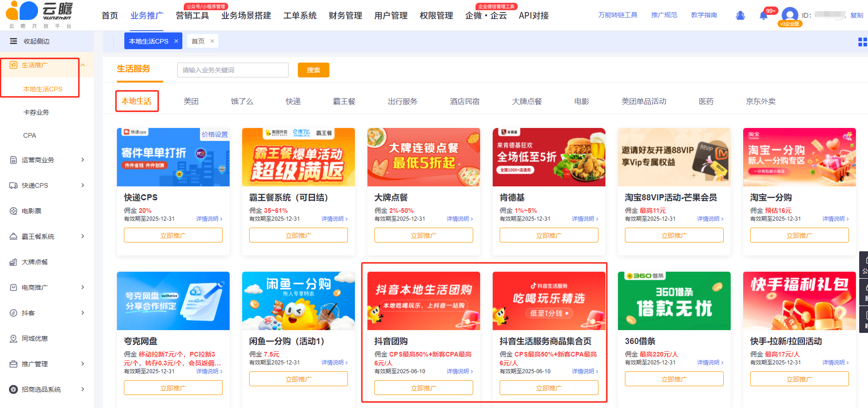Open the 首页 top navigation item
The image size is (868, 408).
point(110,16)
